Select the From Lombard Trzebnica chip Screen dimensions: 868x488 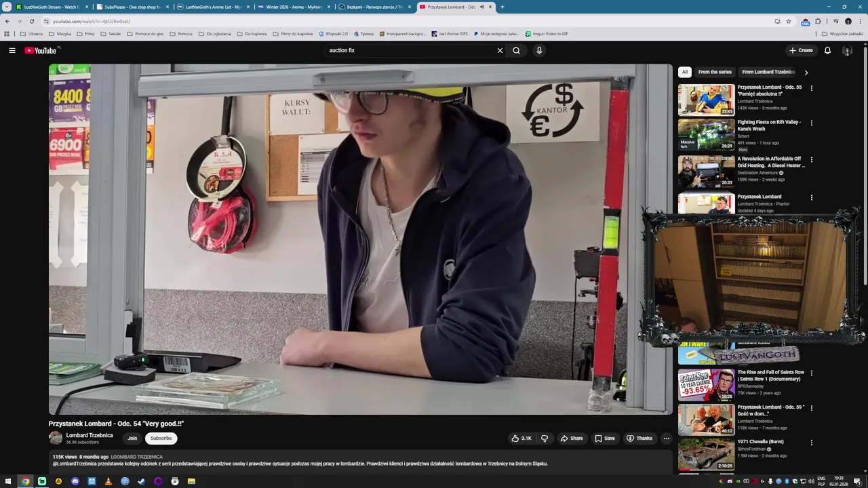tap(768, 72)
